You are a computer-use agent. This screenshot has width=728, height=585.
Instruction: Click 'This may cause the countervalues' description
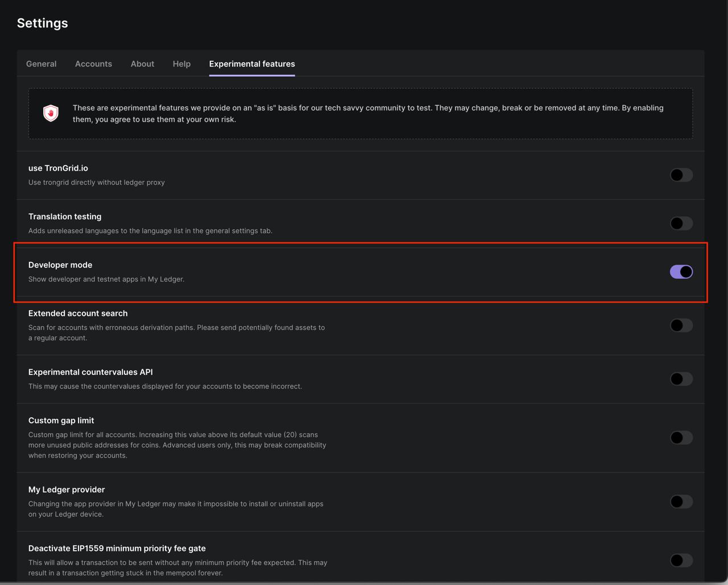[165, 386]
